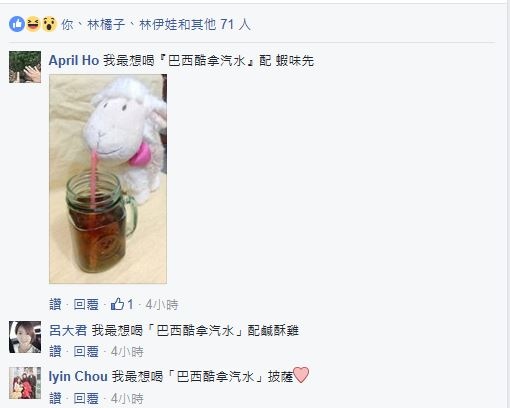Image resolution: width=510 pixels, height=408 pixels.
Task: Click 呂大君 name link
Action: pos(68,331)
